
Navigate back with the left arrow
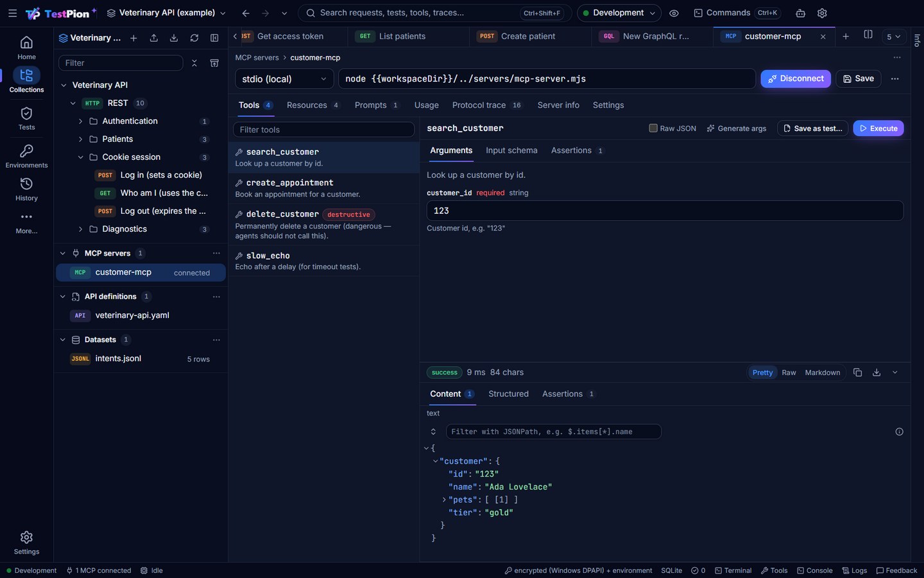(x=246, y=13)
